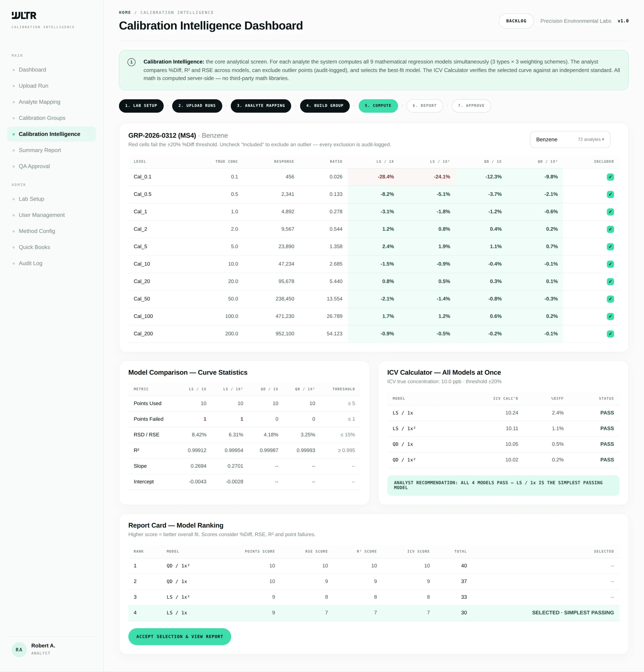This screenshot has height=672, width=644.
Task: Switch to the 6. Report step
Action: pyautogui.click(x=424, y=106)
